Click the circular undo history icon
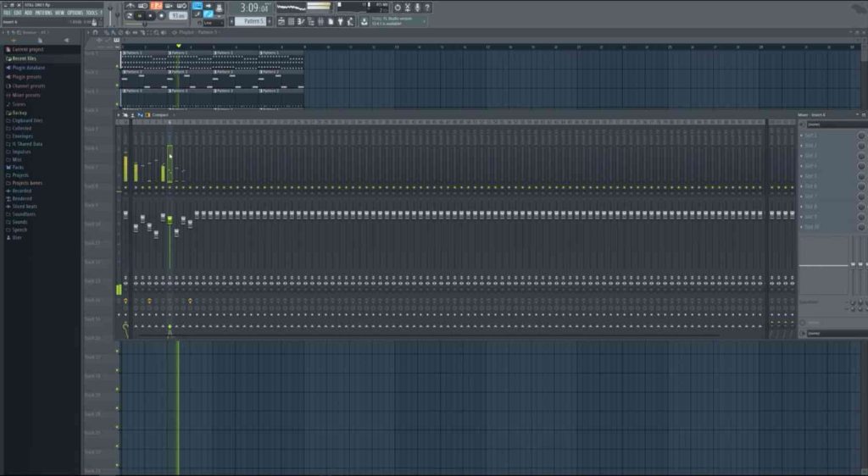The width and height of the screenshot is (868, 476). (x=398, y=8)
